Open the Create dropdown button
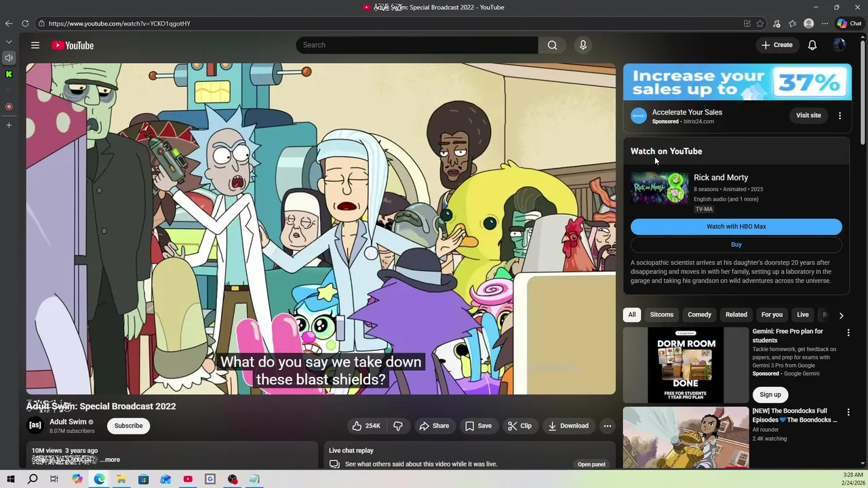The width and height of the screenshot is (868, 488). point(776,45)
